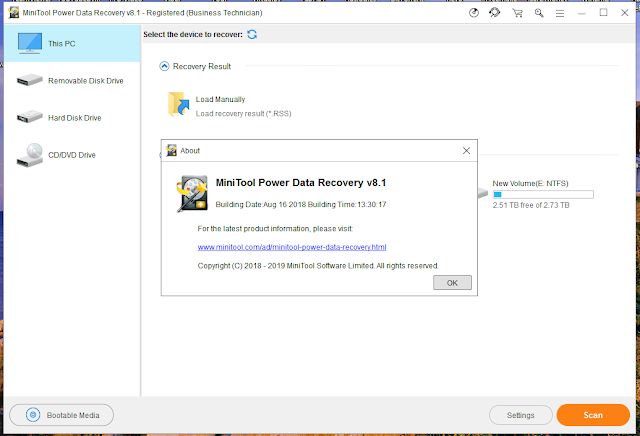
Task: Select This PC in the sidebar
Action: pos(72,43)
